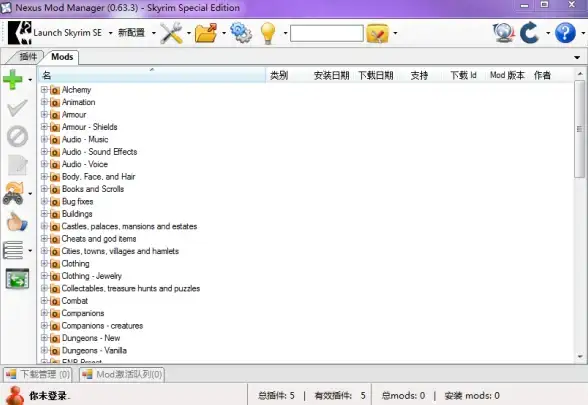
Task: Click the globe webcam icon in toolbar
Action: click(503, 33)
